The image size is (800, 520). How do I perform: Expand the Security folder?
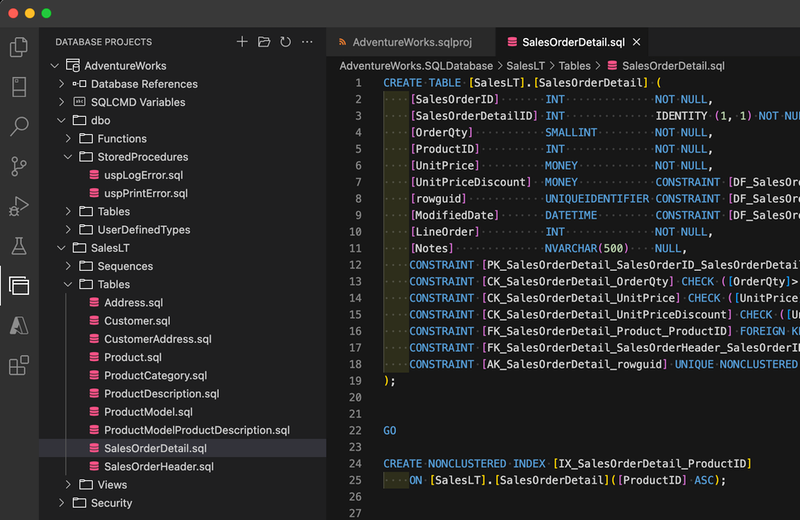[62, 503]
